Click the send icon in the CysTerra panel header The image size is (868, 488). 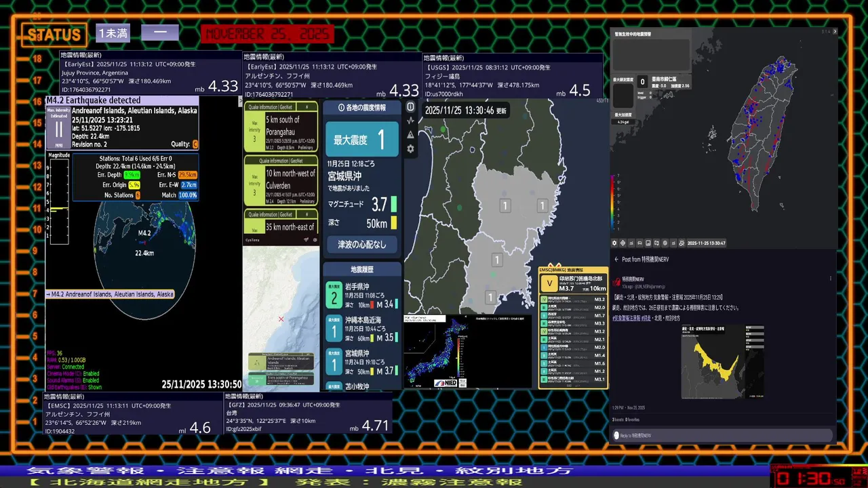[x=307, y=239]
